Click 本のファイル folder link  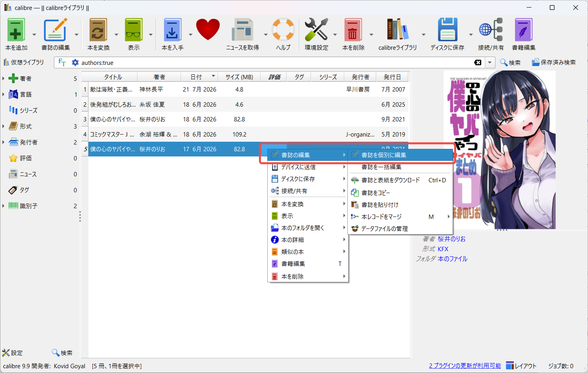pyautogui.click(x=453, y=259)
